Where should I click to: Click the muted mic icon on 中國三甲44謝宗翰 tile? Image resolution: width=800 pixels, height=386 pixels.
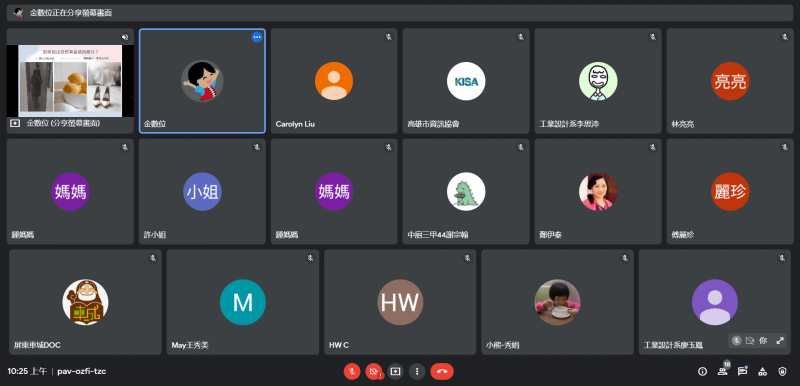click(x=520, y=147)
